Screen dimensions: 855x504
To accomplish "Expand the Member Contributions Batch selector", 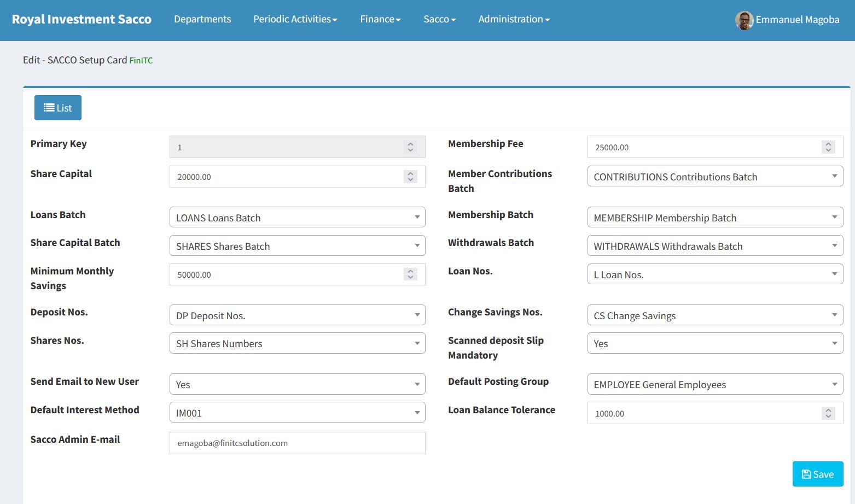I will point(715,176).
